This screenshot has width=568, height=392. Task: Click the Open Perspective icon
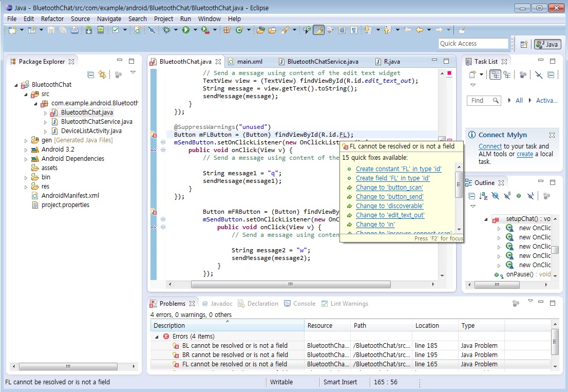point(524,44)
